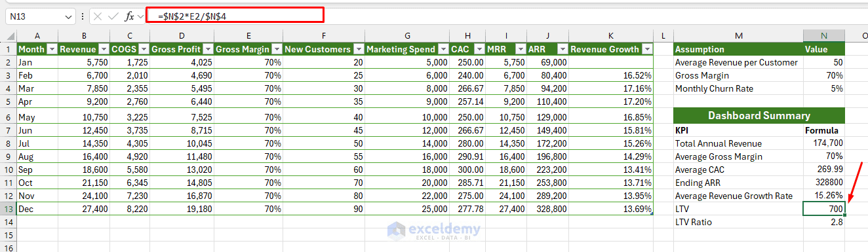Click the Total Annual Revenue label
The image size is (868, 252).
click(718, 143)
